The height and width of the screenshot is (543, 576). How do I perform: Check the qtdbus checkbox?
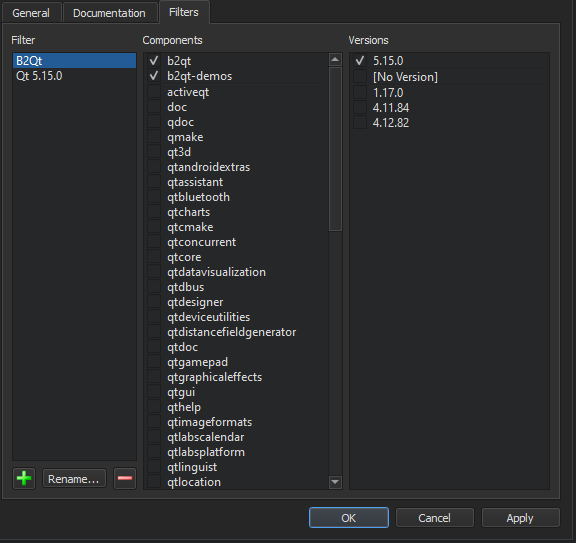154,287
